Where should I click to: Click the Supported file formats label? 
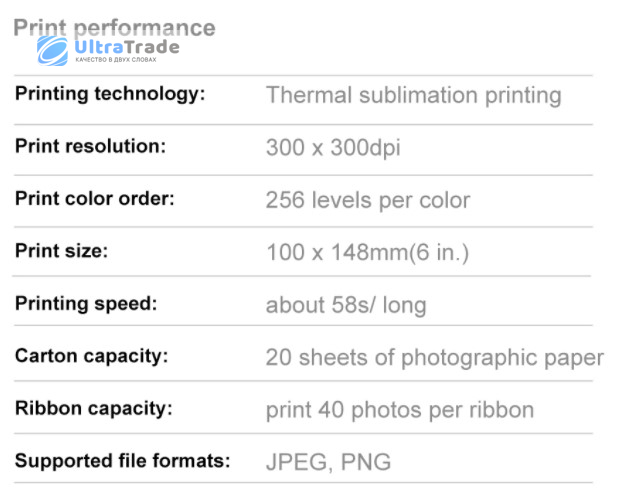[x=122, y=461]
